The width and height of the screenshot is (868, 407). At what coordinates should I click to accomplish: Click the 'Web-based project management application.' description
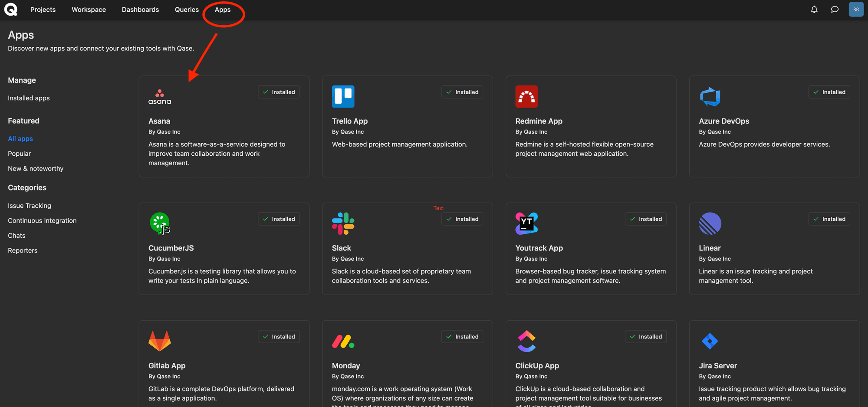(x=400, y=144)
